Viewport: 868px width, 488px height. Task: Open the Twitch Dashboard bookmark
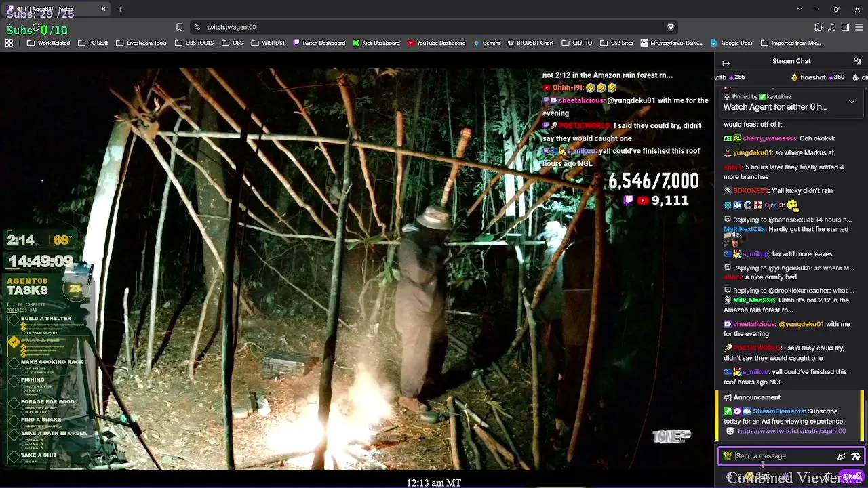tap(319, 43)
